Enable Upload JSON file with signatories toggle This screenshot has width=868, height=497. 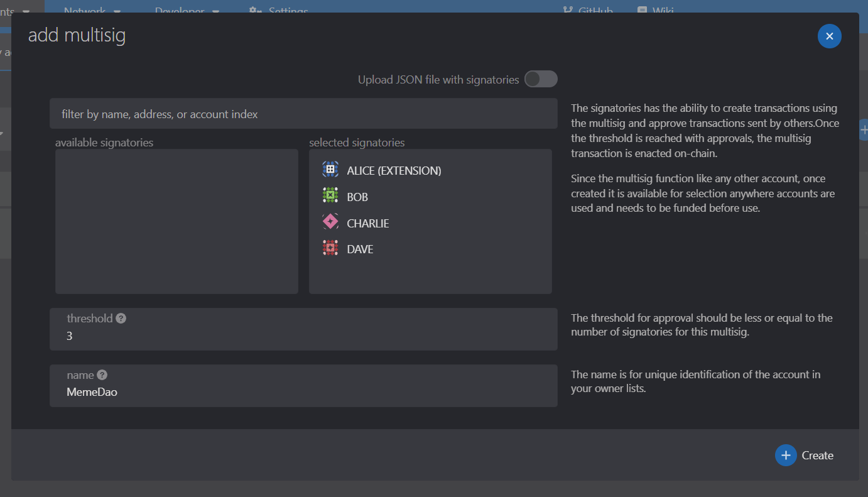541,79
